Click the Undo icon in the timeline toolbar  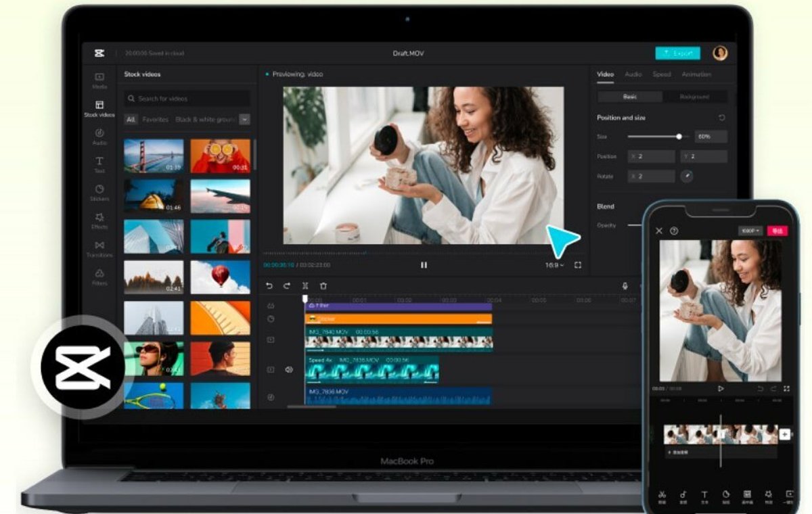coord(269,286)
